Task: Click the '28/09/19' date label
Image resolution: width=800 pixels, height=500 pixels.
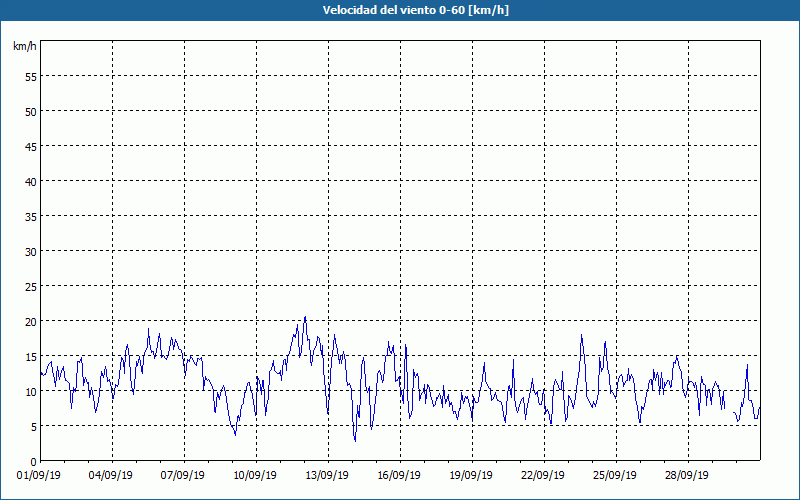Action: 687,476
